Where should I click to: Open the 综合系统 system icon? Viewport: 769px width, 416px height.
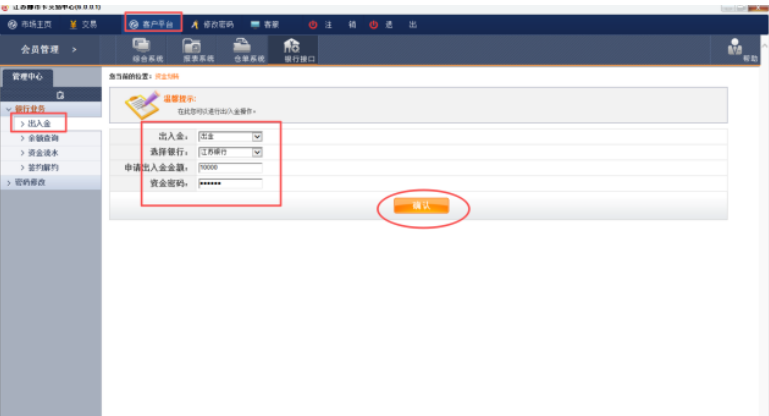(147, 48)
